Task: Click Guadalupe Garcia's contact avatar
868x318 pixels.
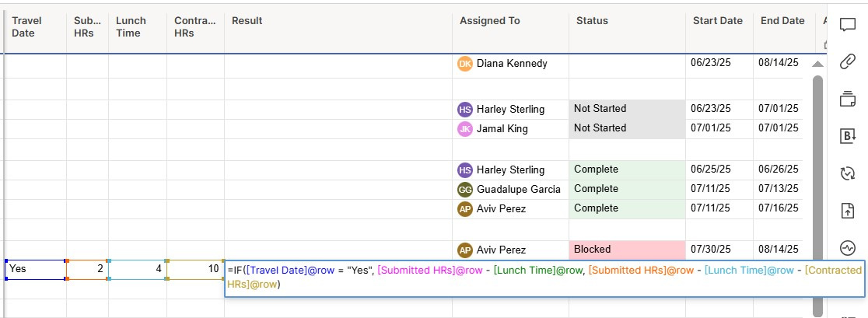Action: tap(465, 190)
